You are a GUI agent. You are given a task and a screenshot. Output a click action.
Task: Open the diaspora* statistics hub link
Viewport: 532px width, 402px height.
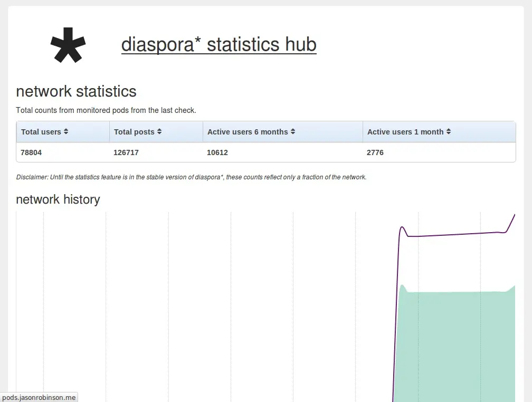point(219,44)
